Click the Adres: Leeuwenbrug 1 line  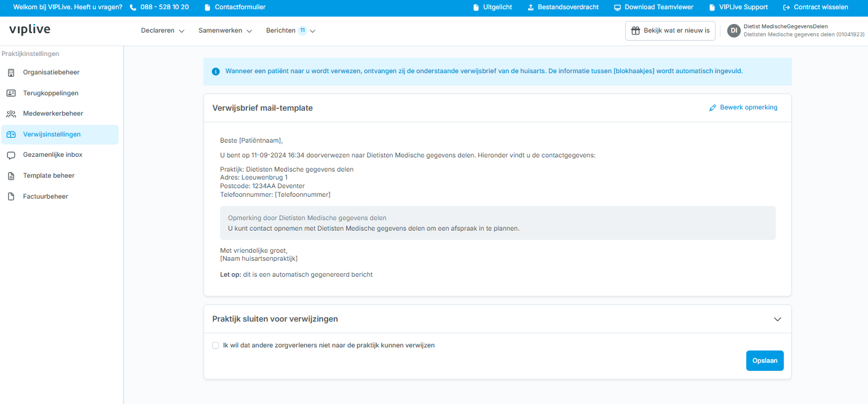[x=254, y=178]
